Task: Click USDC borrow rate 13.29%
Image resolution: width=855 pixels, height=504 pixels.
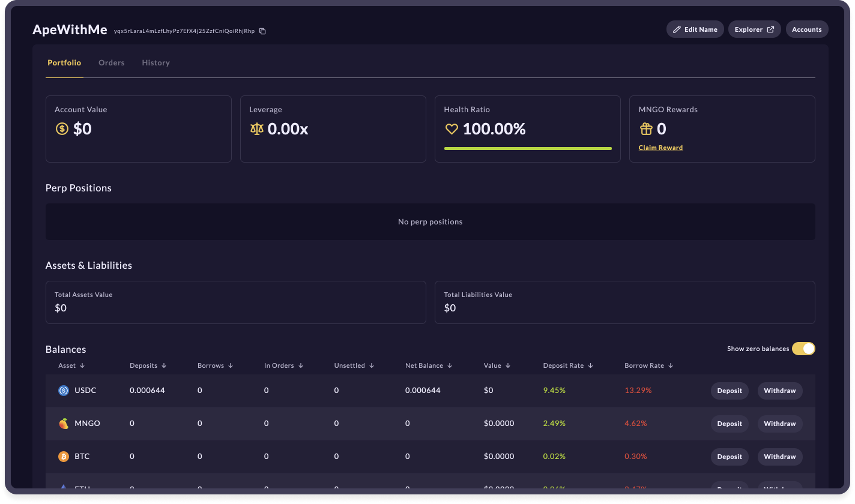Action: pos(638,391)
